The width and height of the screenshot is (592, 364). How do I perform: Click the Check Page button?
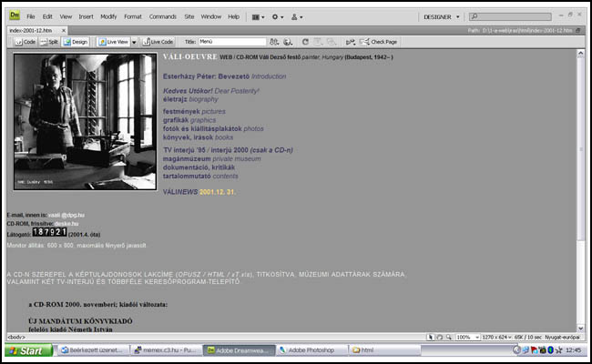[379, 42]
